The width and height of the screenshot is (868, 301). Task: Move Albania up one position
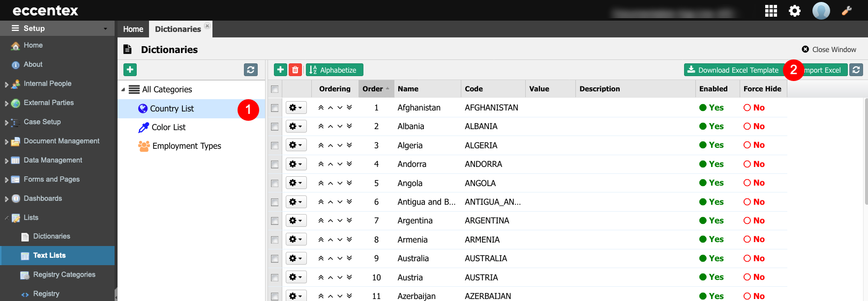point(330,126)
